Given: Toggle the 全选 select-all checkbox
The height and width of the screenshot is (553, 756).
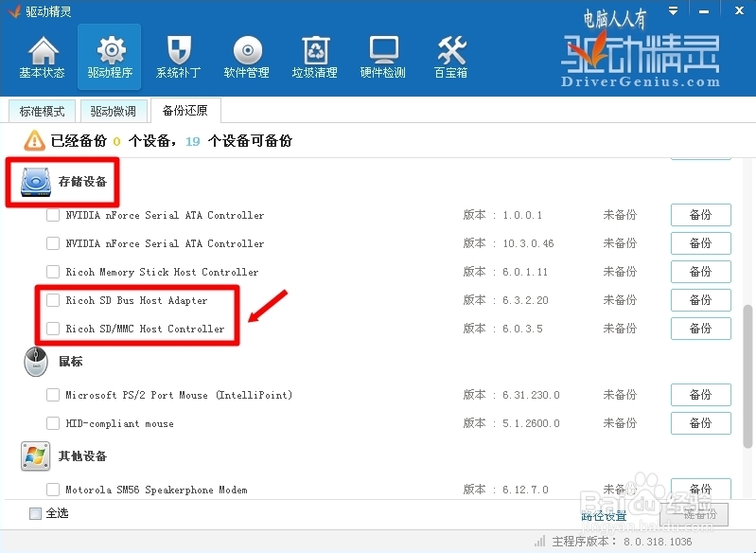Looking at the screenshot, I should pyautogui.click(x=35, y=513).
